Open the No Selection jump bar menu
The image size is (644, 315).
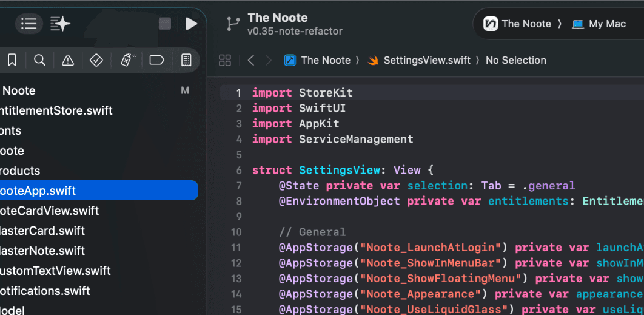516,61
